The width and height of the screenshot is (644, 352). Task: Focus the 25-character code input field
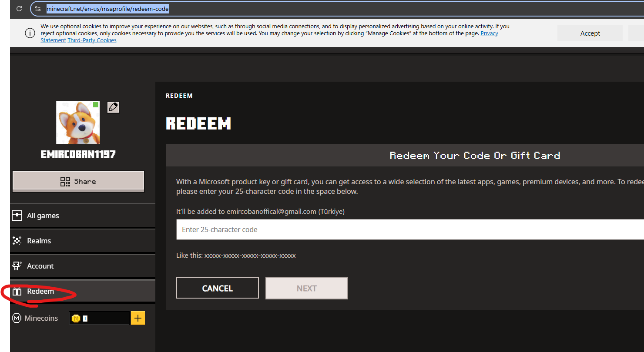click(x=410, y=229)
